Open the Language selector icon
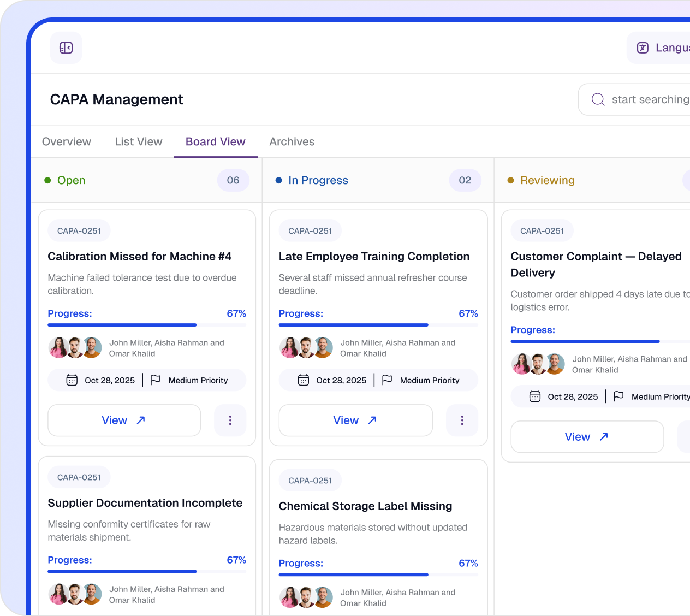This screenshot has height=616, width=690. [643, 48]
